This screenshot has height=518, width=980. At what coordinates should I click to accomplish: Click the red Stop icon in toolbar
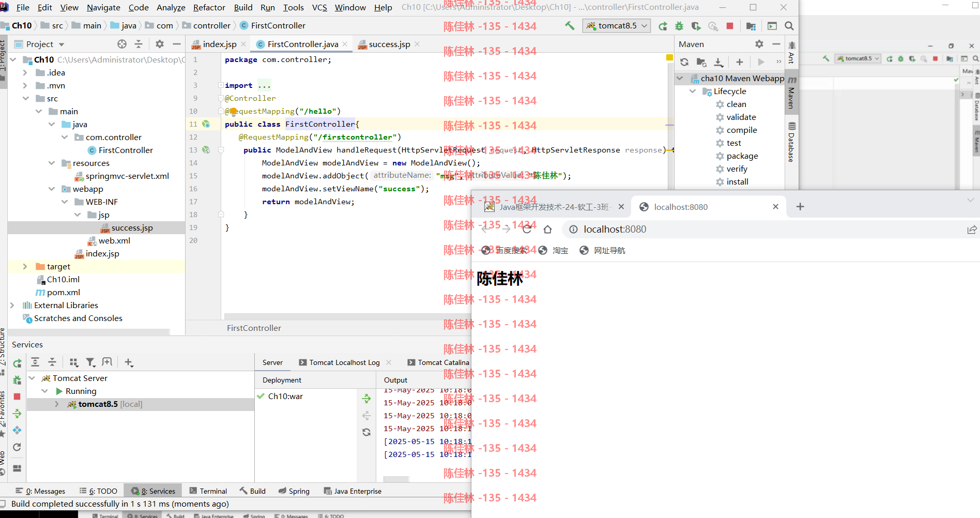click(x=730, y=26)
